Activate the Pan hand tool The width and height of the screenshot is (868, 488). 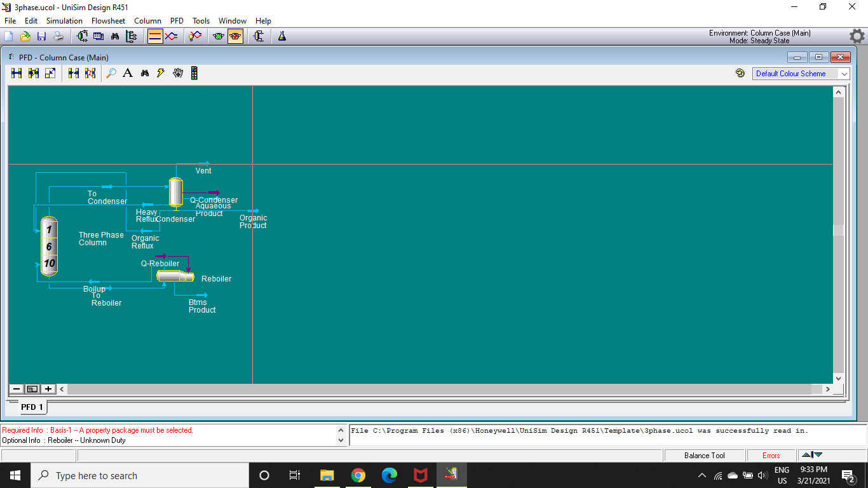point(178,72)
